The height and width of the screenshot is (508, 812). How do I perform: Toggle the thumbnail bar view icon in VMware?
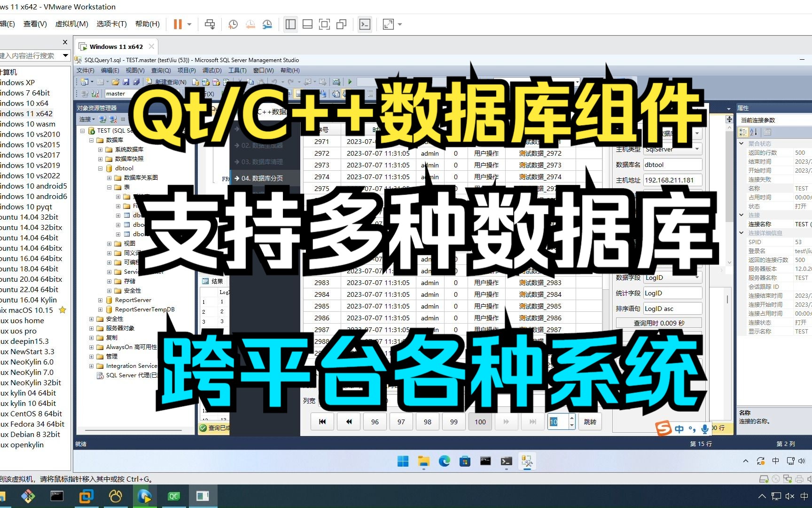(307, 24)
